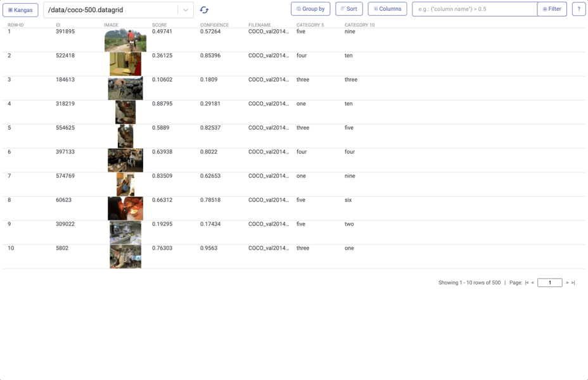The image size is (588, 380).
Task: Open image thumbnail in row 10
Action: click(125, 256)
